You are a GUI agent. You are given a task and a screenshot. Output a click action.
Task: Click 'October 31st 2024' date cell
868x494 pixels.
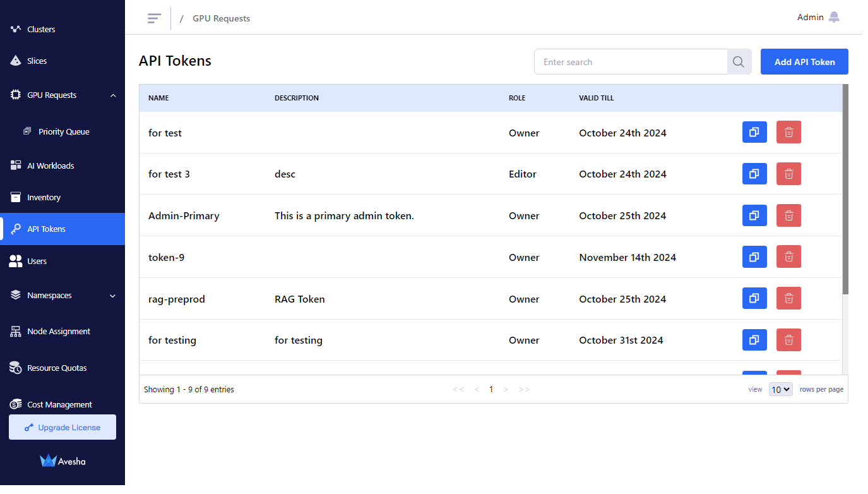coord(621,340)
